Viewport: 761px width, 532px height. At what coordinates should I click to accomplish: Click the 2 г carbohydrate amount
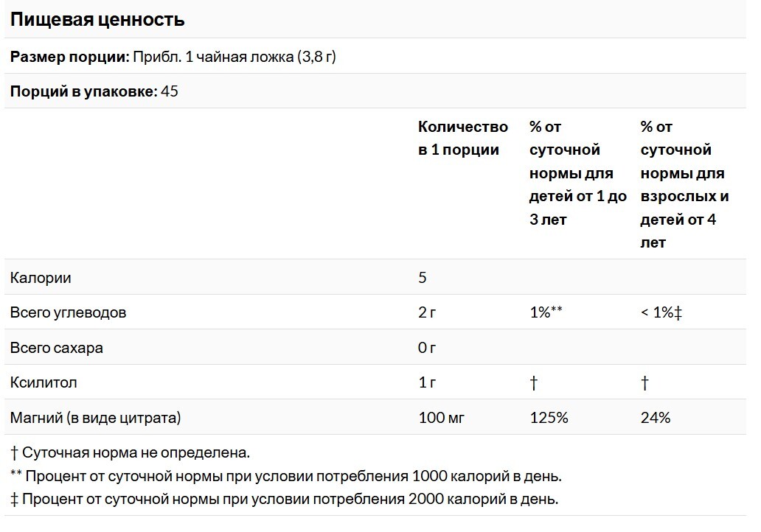point(427,312)
